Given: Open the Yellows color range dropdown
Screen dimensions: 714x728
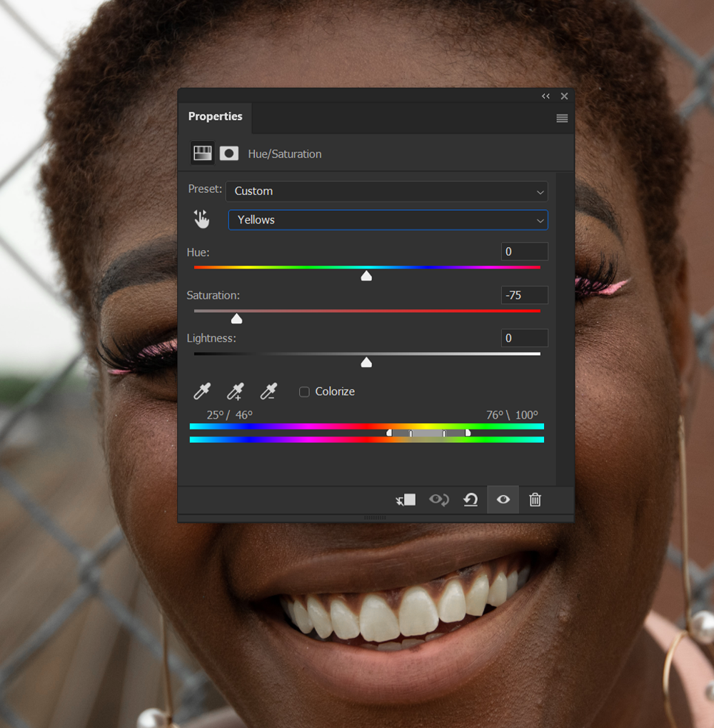Looking at the screenshot, I should (x=388, y=220).
